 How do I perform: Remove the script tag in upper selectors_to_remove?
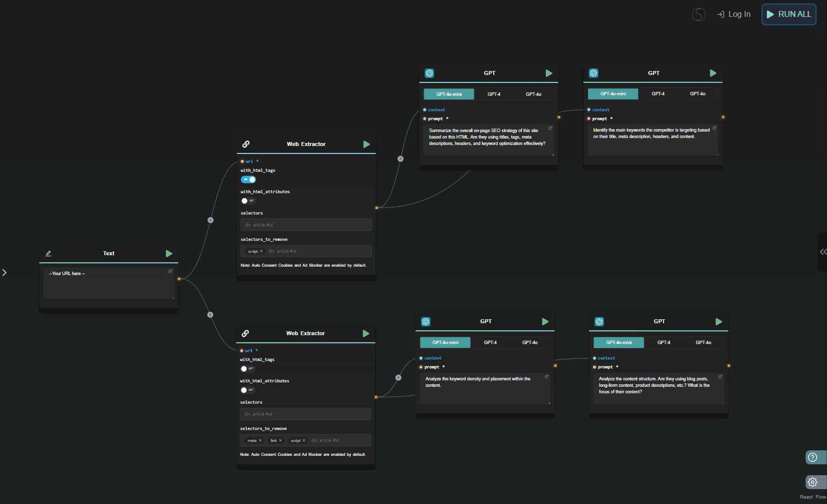[262, 251]
